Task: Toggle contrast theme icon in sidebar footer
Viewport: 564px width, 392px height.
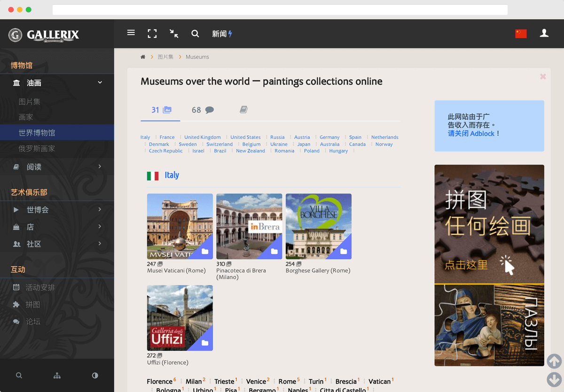Action: 95,376
